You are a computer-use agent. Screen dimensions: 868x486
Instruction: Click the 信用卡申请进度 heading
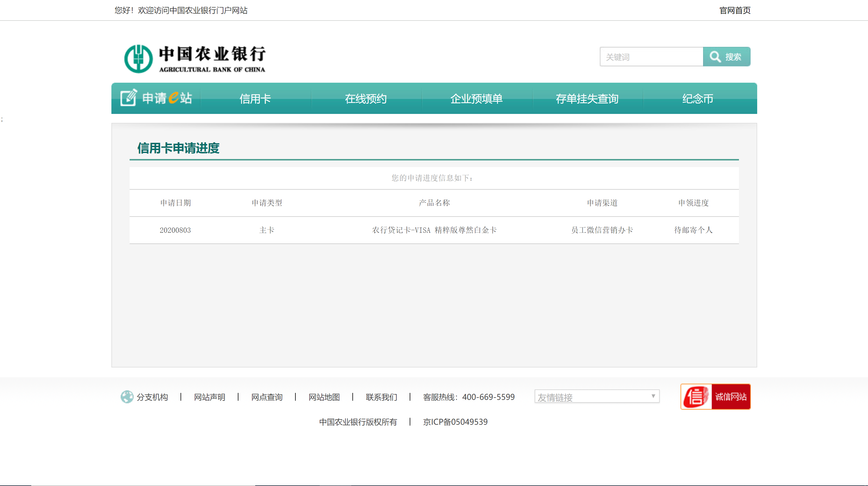click(178, 148)
